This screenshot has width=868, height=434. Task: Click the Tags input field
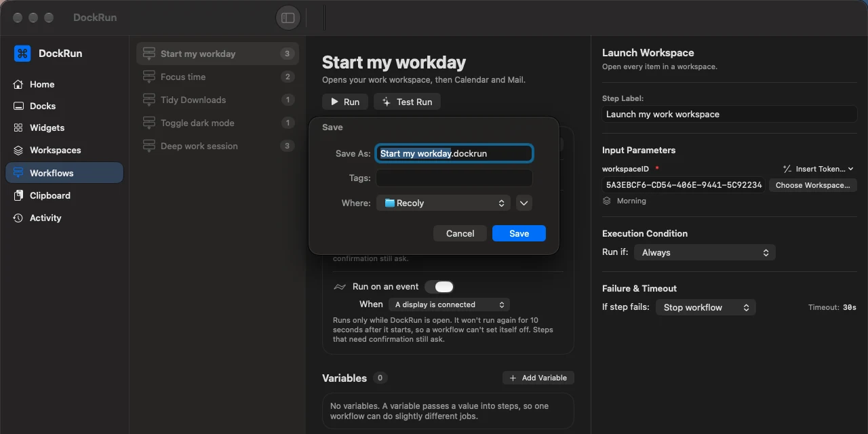point(454,178)
